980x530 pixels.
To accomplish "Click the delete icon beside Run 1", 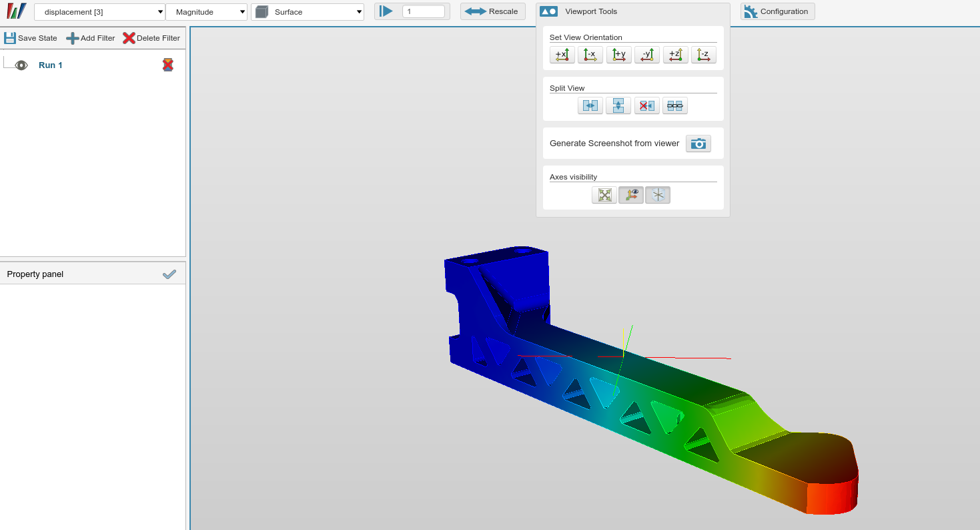I will click(168, 65).
